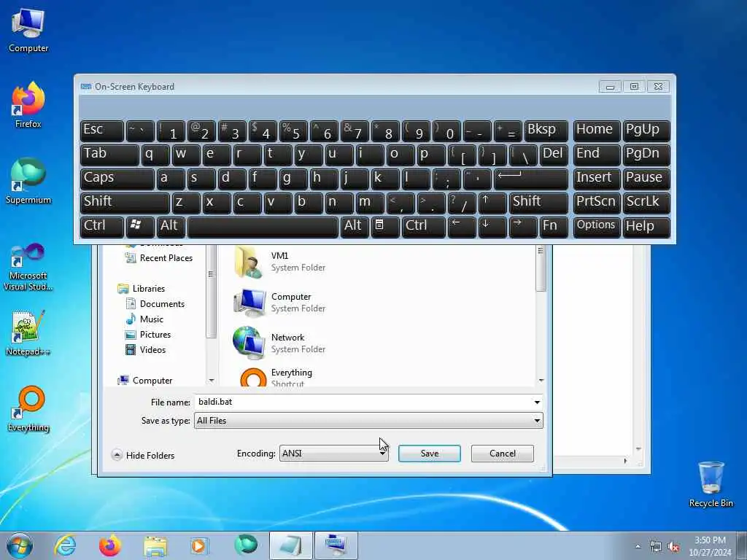Viewport: 747px width, 560px height.
Task: Click the Esc key on keyboard
Action: pyautogui.click(x=102, y=131)
